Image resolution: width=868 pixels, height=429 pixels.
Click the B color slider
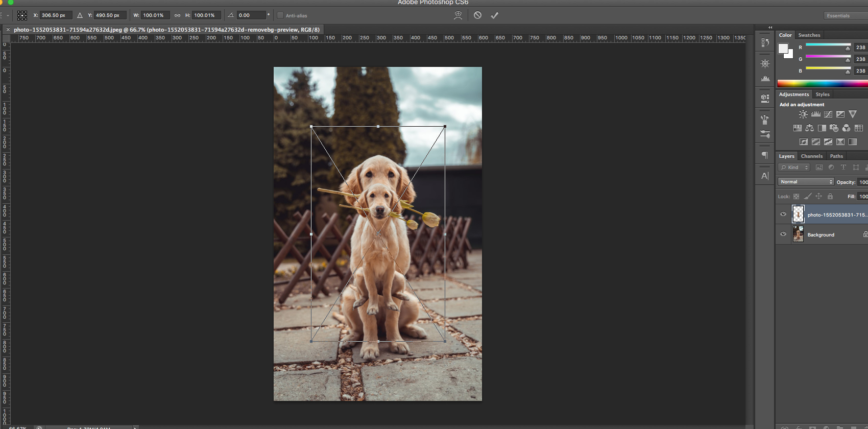click(x=828, y=69)
